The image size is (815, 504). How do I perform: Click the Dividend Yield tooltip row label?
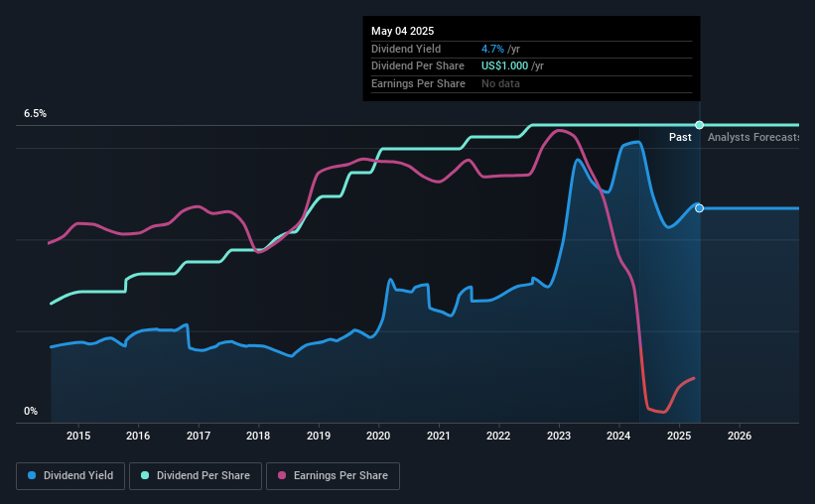tap(406, 49)
